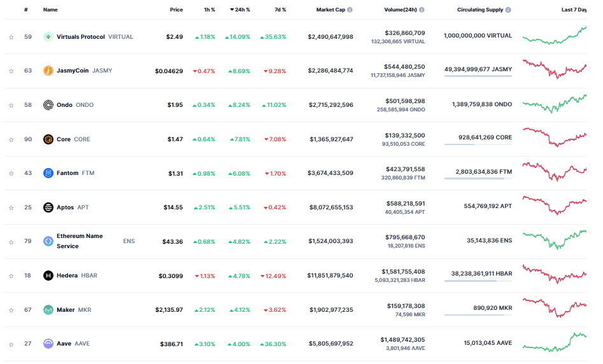Open the JasmyCoin coin page
Image resolution: width=603 pixels, height=364 pixels.
(x=73, y=71)
